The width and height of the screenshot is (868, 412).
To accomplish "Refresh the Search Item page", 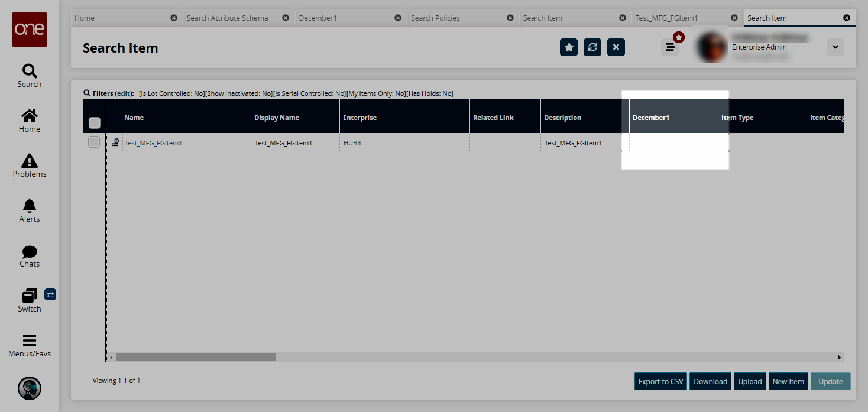I will [592, 47].
